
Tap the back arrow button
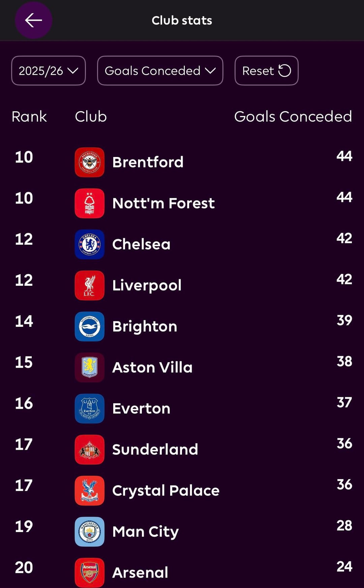(x=33, y=20)
